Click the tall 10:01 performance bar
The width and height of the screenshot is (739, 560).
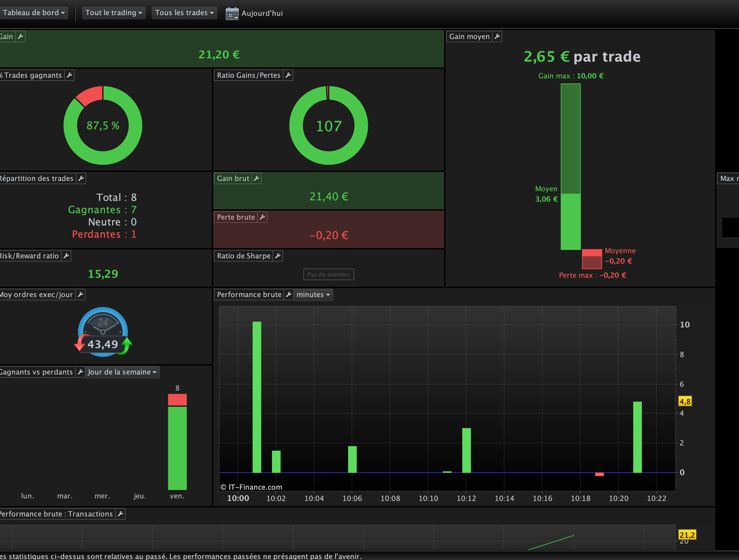(x=256, y=397)
